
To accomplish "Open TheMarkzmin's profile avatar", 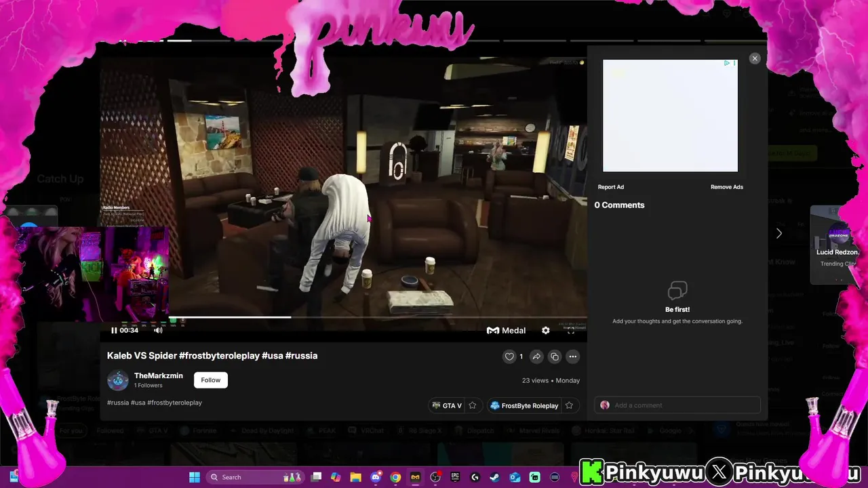I will click(118, 380).
